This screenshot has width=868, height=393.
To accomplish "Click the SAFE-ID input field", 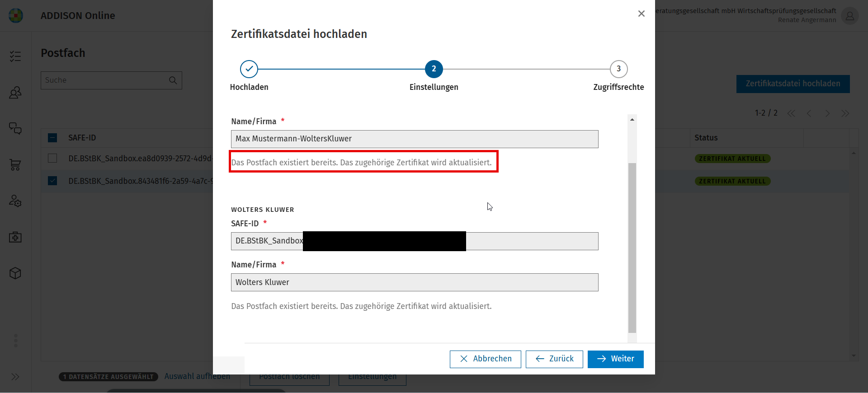I will pos(415,241).
